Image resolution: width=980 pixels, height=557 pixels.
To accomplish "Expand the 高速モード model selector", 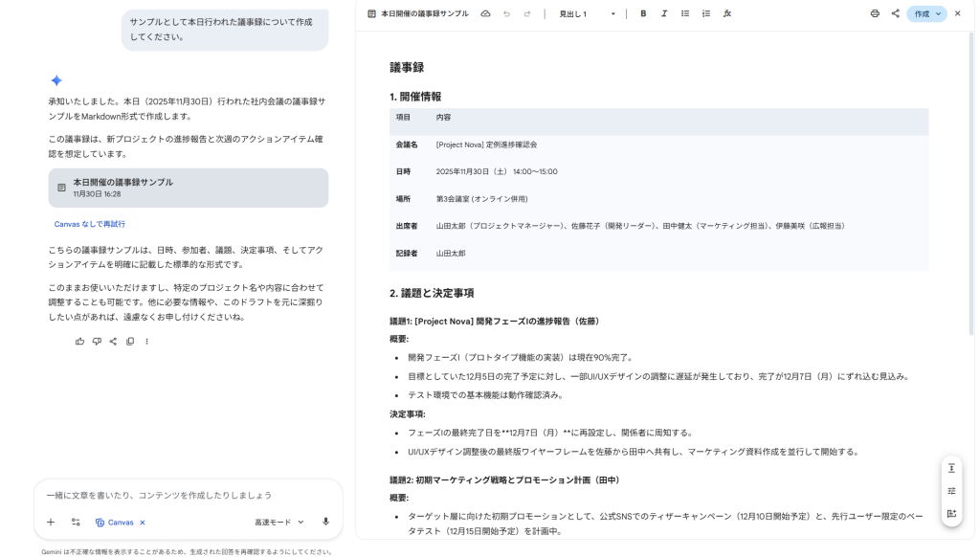I will [x=278, y=523].
